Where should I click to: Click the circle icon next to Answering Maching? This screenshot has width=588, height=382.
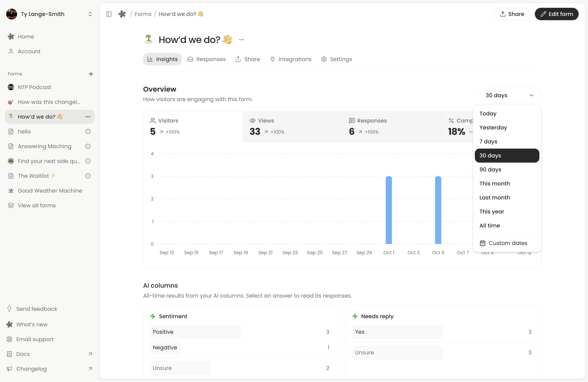point(88,146)
